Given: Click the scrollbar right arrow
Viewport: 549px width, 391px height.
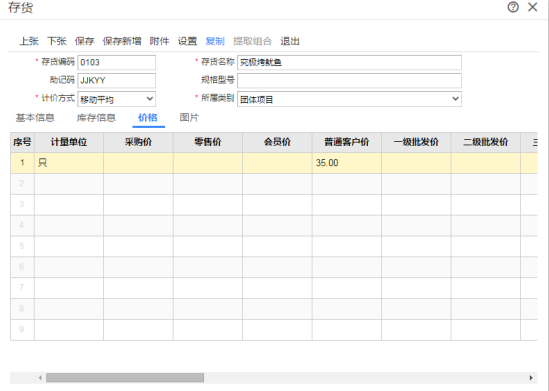Looking at the screenshot, I should [531, 378].
